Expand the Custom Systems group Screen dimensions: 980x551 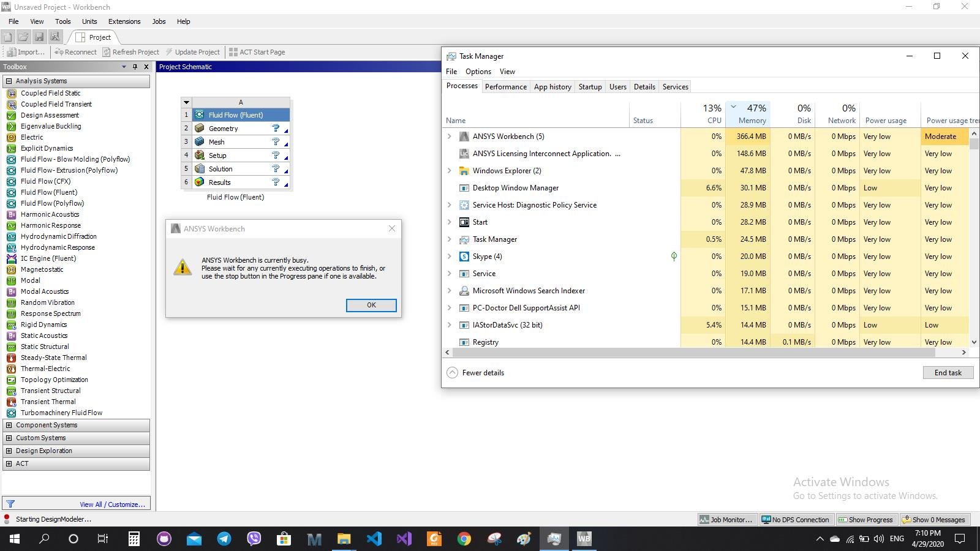pos(9,438)
